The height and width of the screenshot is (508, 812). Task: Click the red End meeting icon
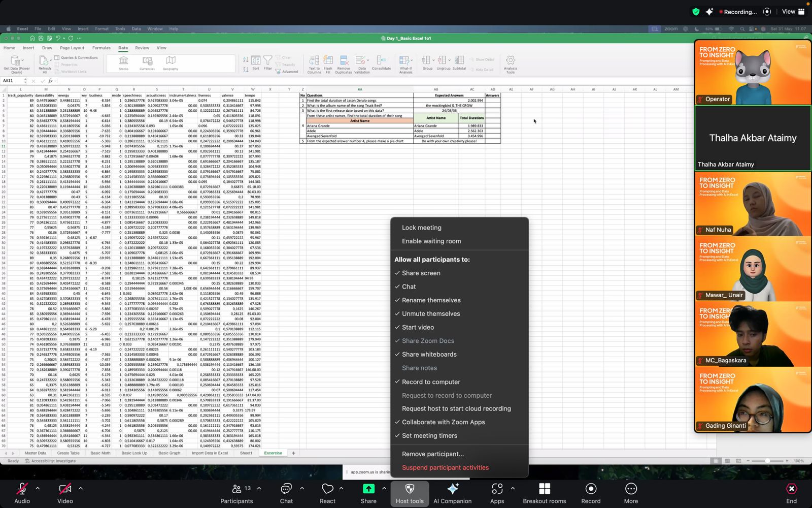coord(791,489)
